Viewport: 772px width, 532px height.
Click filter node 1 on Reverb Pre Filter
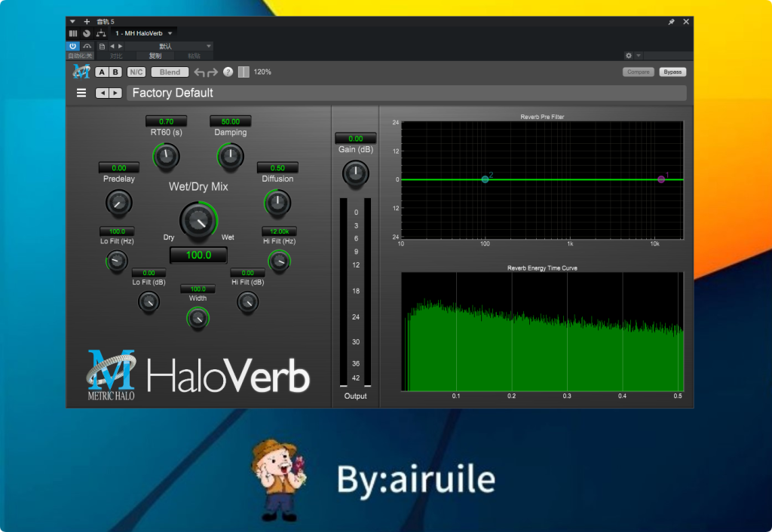coord(661,179)
